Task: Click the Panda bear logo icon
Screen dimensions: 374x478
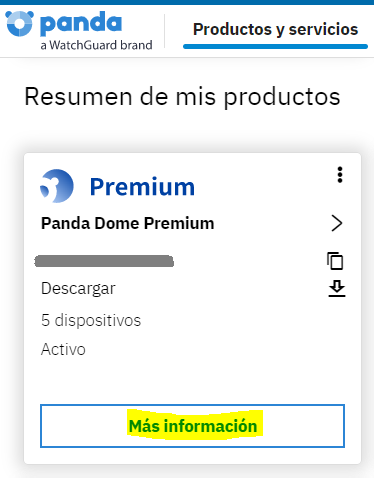Action: (x=19, y=24)
